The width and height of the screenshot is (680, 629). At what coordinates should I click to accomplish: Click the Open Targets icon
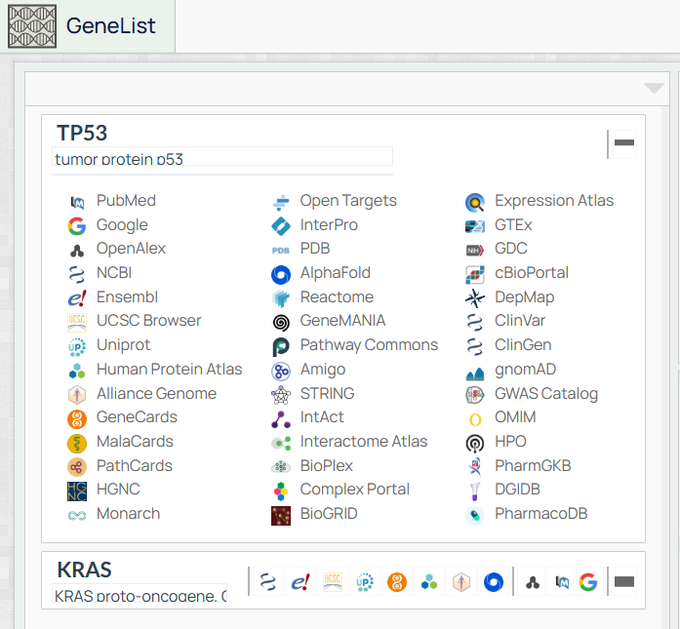click(281, 202)
